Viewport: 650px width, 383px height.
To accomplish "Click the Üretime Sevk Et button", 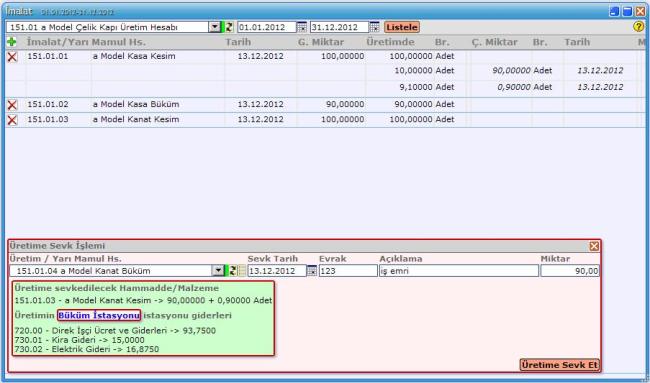I will tap(560, 365).
